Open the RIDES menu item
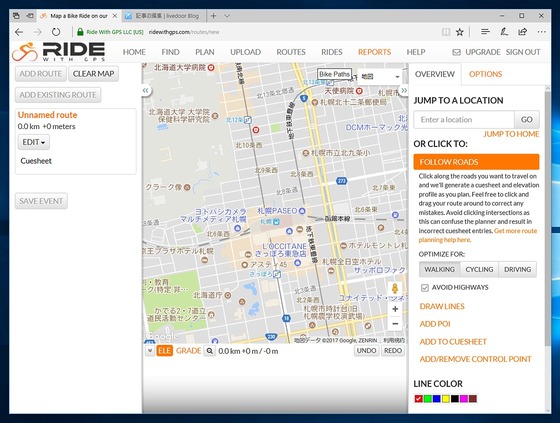560x423 pixels. pyautogui.click(x=331, y=52)
